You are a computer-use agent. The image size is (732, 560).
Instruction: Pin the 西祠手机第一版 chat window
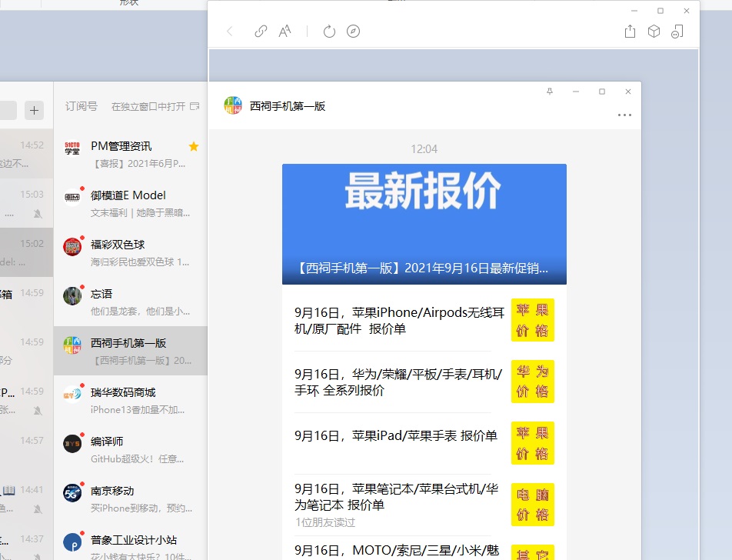[550, 92]
